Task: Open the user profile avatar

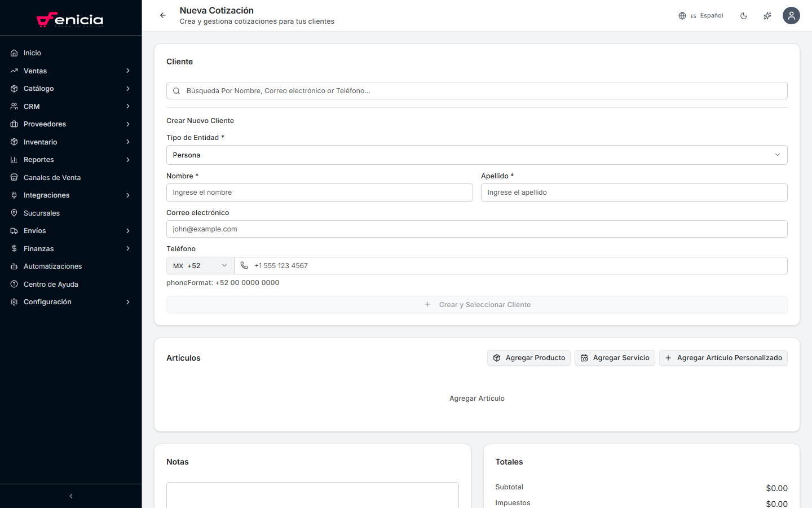Action: click(791, 16)
